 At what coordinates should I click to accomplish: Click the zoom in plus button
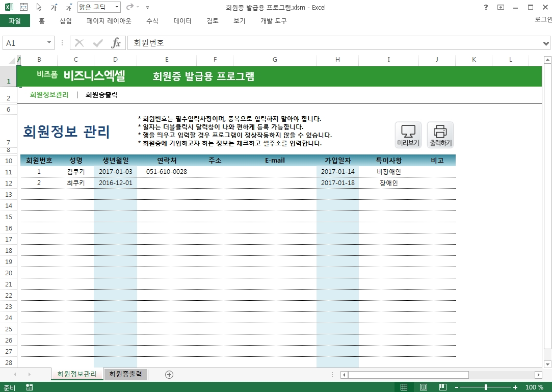[x=515, y=387]
